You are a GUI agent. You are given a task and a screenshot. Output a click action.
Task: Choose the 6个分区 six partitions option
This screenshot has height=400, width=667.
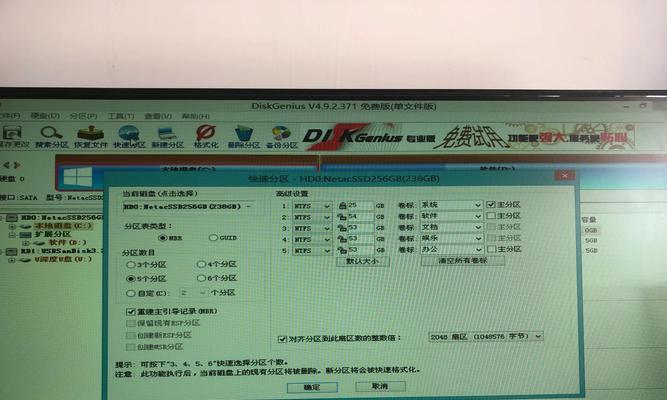pos(201,278)
